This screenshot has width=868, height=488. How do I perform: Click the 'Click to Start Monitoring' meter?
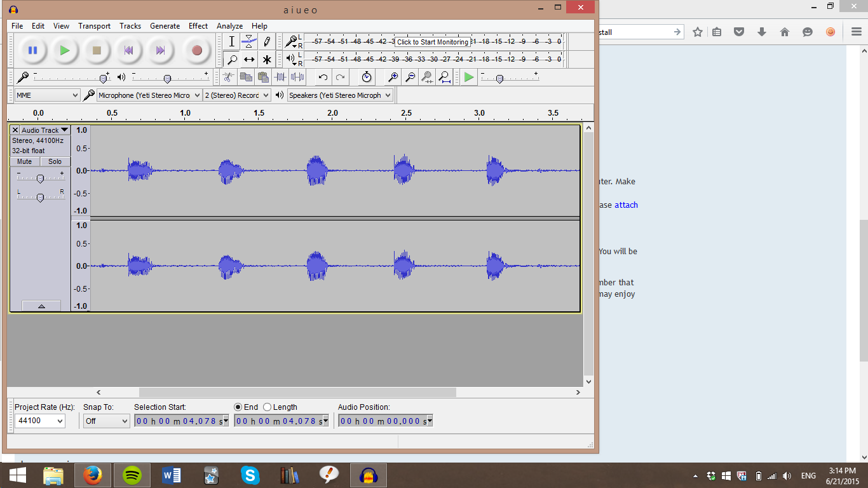433,42
